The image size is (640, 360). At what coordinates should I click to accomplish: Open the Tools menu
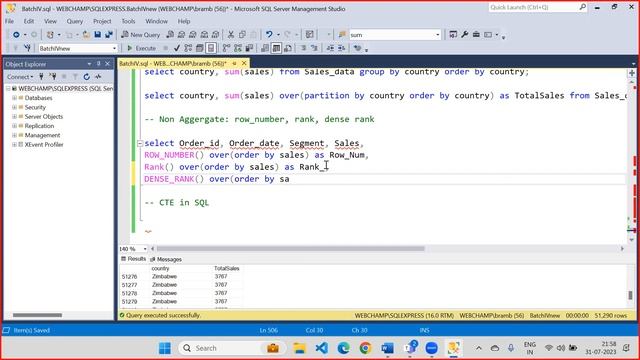point(128,21)
